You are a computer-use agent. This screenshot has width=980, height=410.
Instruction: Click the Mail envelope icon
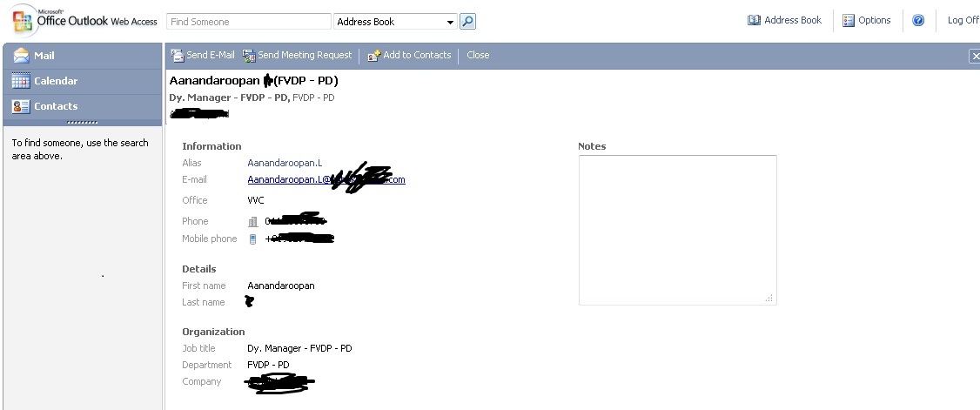coord(21,56)
